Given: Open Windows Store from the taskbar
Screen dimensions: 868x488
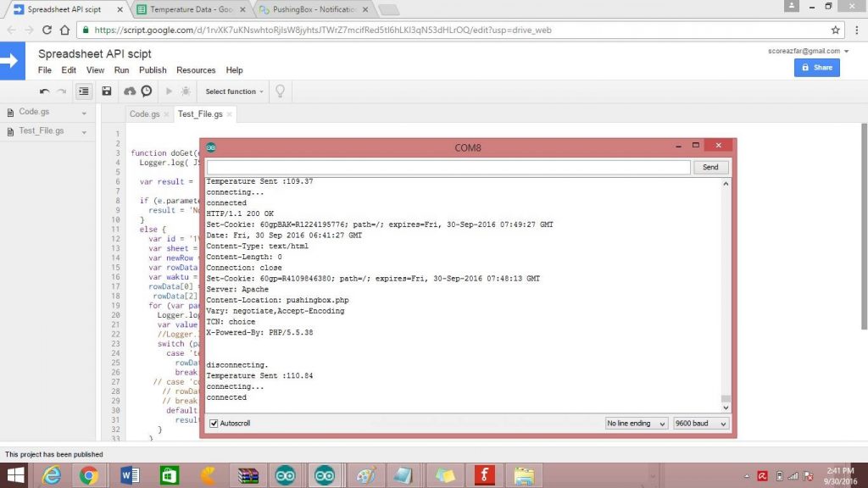Looking at the screenshot, I should [x=169, y=475].
